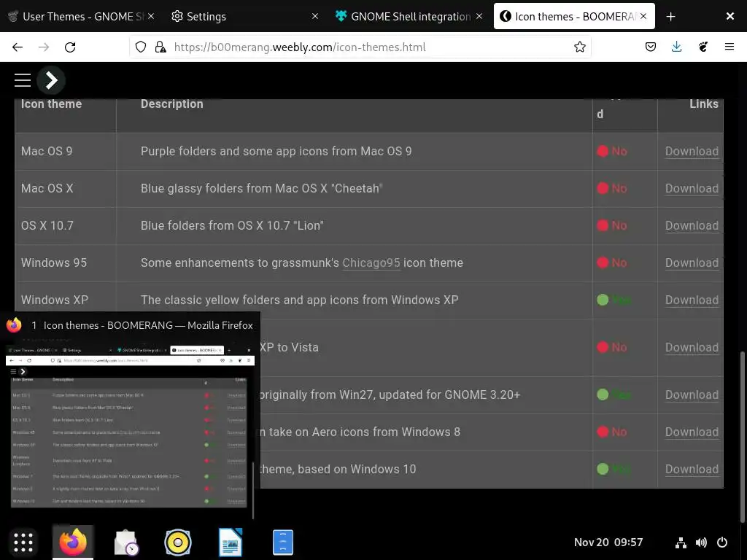Click the 'Links' column header

point(704,104)
